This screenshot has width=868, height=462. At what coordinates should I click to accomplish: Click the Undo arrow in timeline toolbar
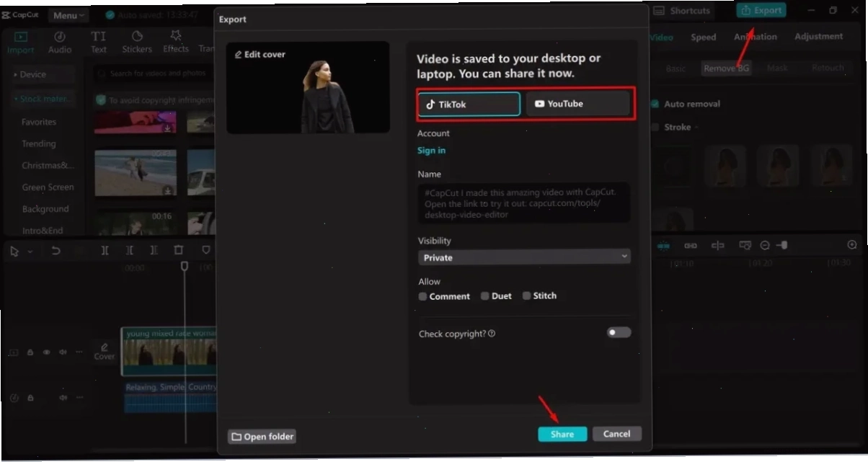(x=56, y=251)
